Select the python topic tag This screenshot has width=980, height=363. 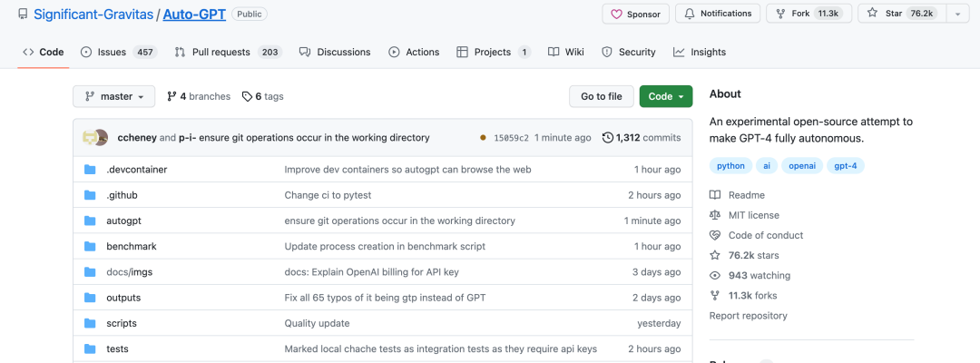click(730, 165)
